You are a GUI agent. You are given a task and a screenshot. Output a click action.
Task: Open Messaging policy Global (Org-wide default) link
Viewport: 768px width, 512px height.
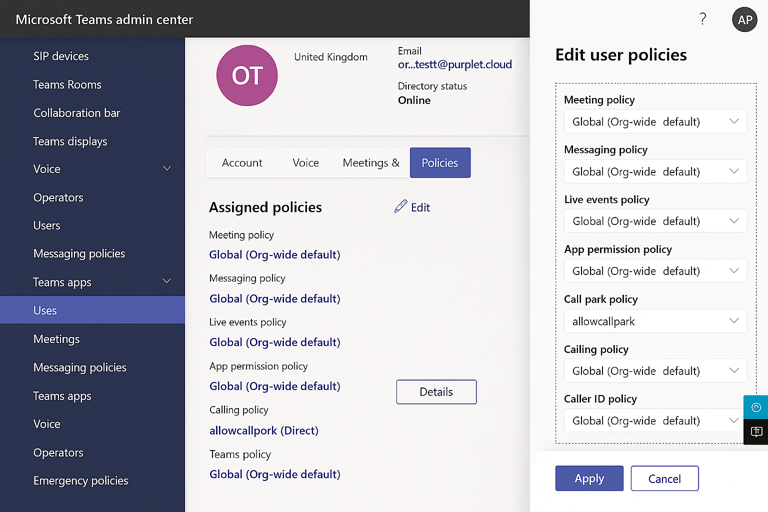(x=274, y=299)
